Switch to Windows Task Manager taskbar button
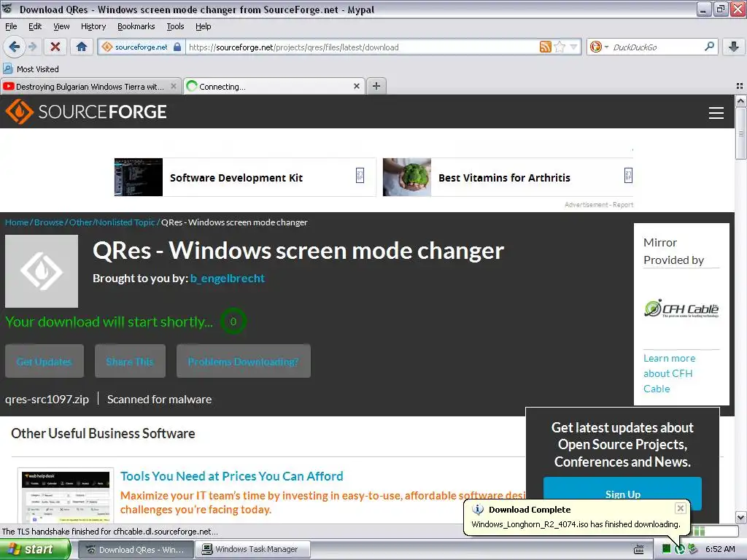This screenshot has height=560, width=747. click(x=252, y=550)
